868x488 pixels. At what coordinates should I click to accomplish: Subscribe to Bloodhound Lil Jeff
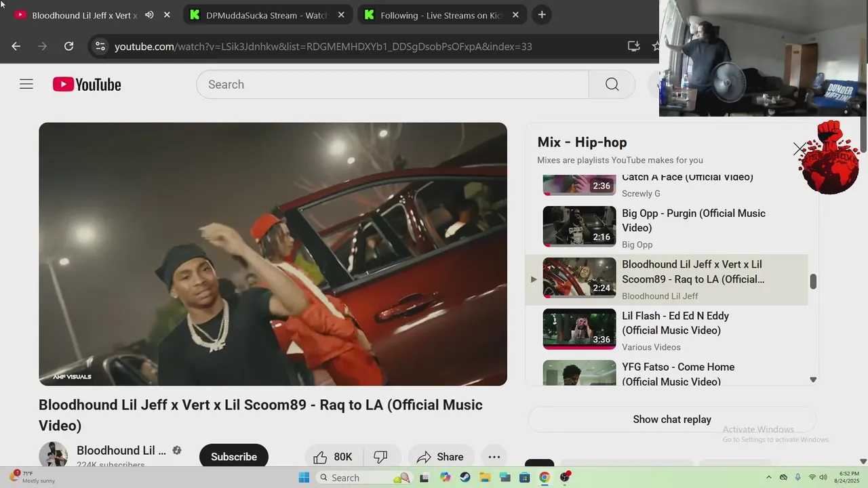(234, 456)
